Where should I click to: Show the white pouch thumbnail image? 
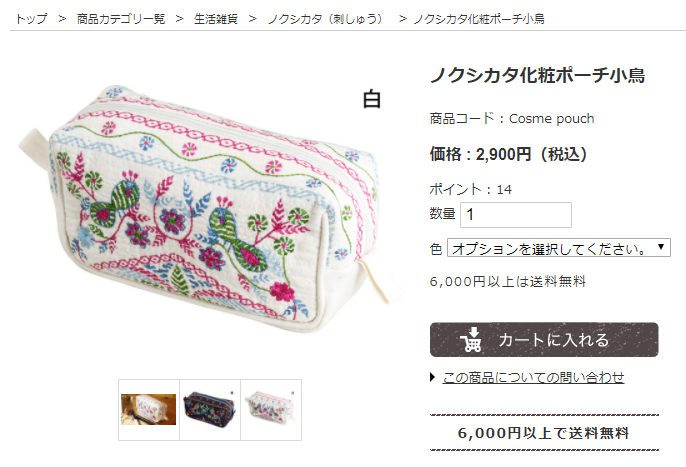coord(271,410)
